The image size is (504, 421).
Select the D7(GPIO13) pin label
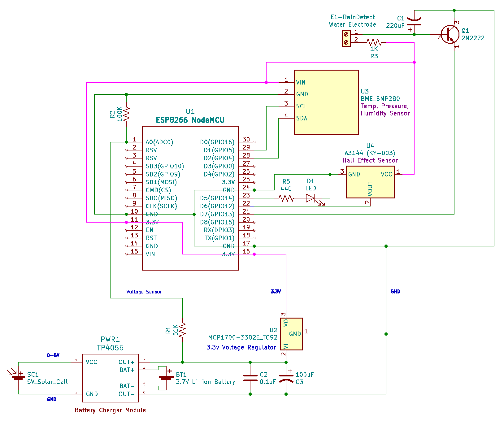click(x=217, y=214)
